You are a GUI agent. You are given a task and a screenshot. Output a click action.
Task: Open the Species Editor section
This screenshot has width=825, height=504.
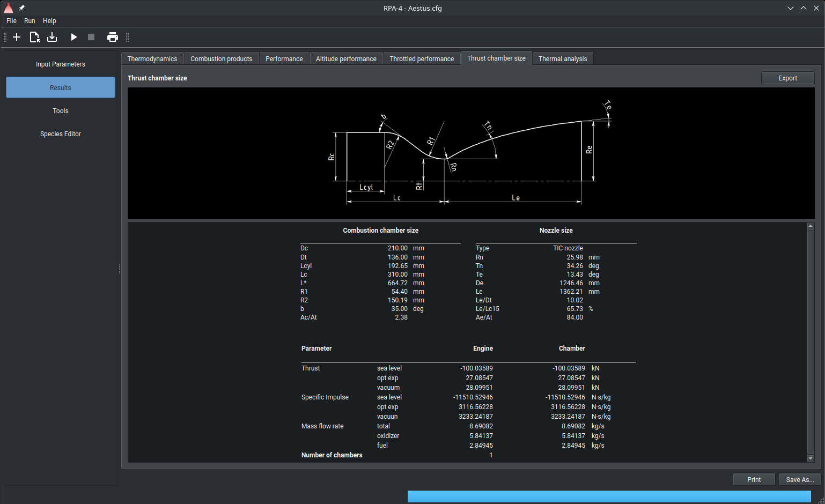click(x=61, y=134)
